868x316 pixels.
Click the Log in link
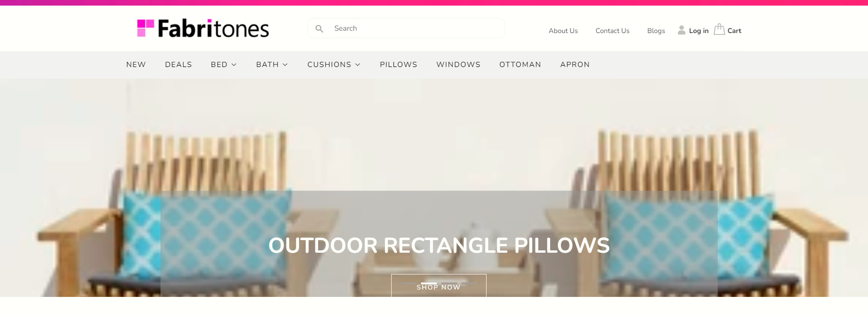[699, 31]
